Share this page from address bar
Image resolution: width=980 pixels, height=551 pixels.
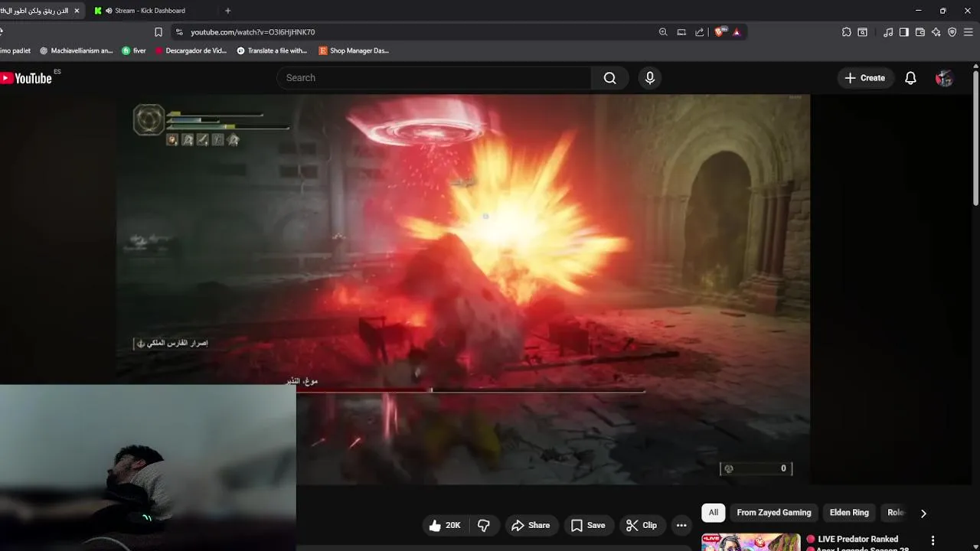[x=700, y=32]
